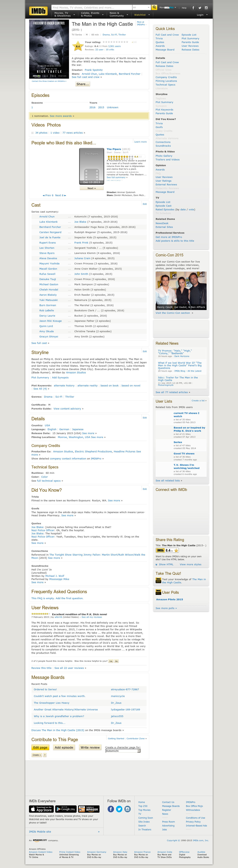The image size is (238, 868).
Task: Open IMDb's Instagram page from header icon
Action: click(206, 8)
